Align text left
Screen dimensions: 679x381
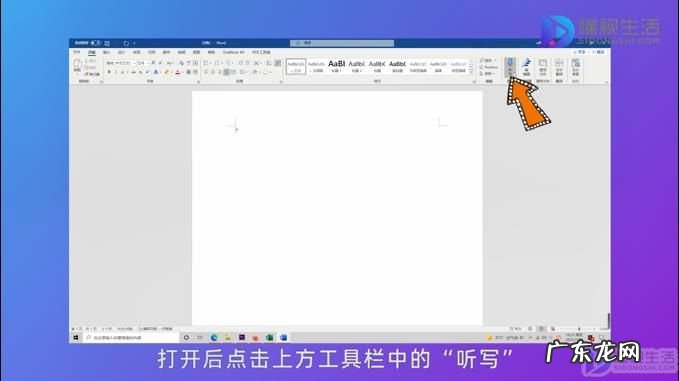coord(206,72)
